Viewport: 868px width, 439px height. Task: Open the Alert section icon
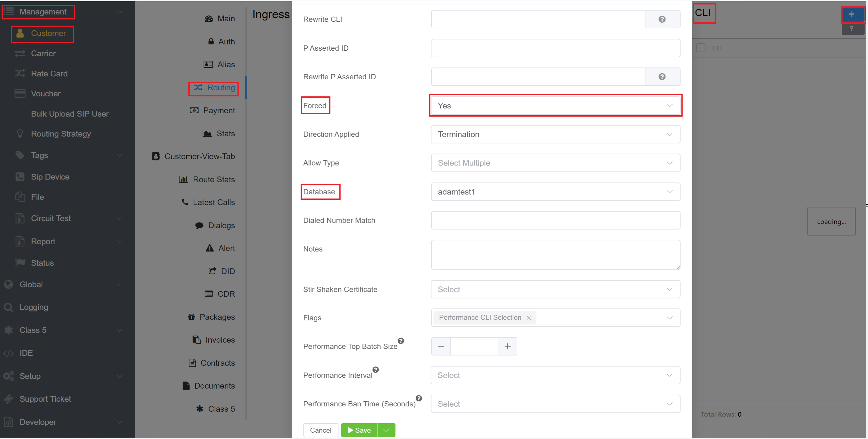[210, 248]
